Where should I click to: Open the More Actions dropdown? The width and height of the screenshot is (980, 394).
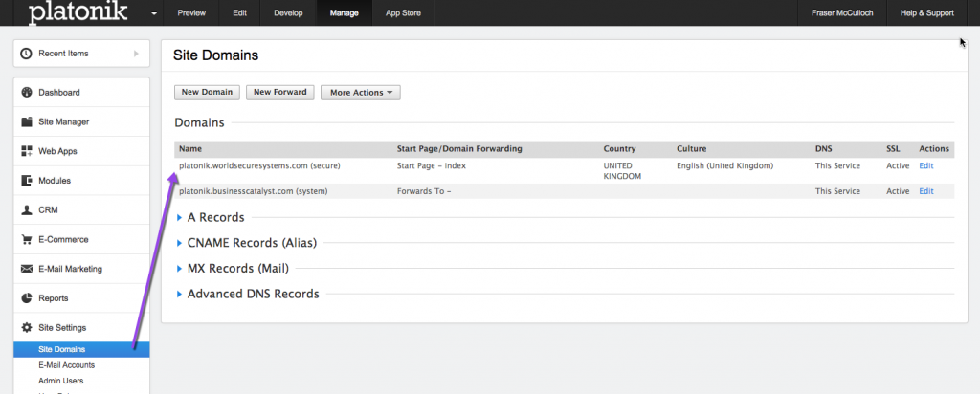click(360, 93)
